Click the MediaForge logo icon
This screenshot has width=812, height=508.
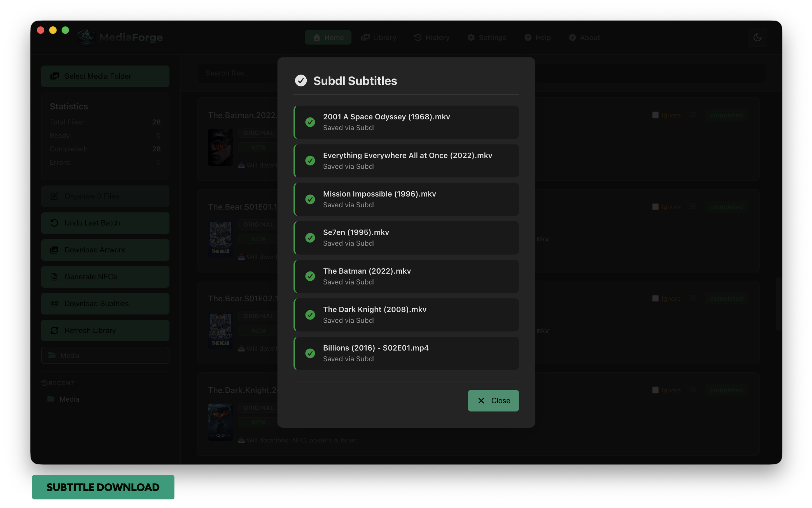pos(86,37)
